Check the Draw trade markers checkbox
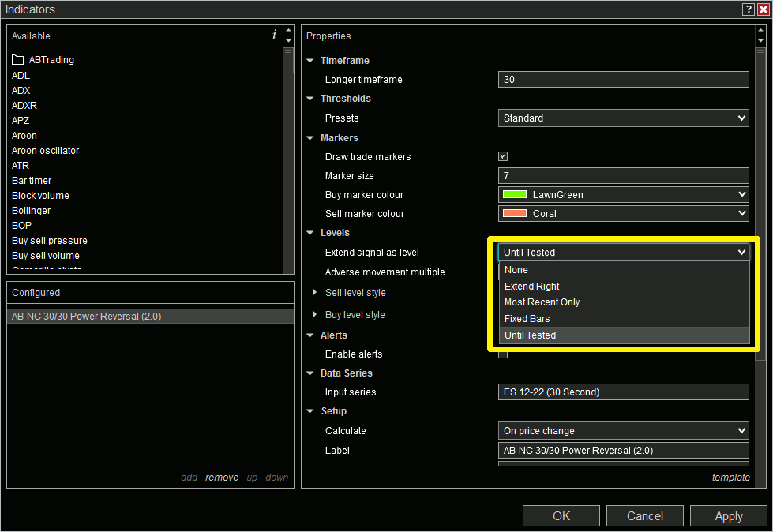773x532 pixels. tap(503, 156)
